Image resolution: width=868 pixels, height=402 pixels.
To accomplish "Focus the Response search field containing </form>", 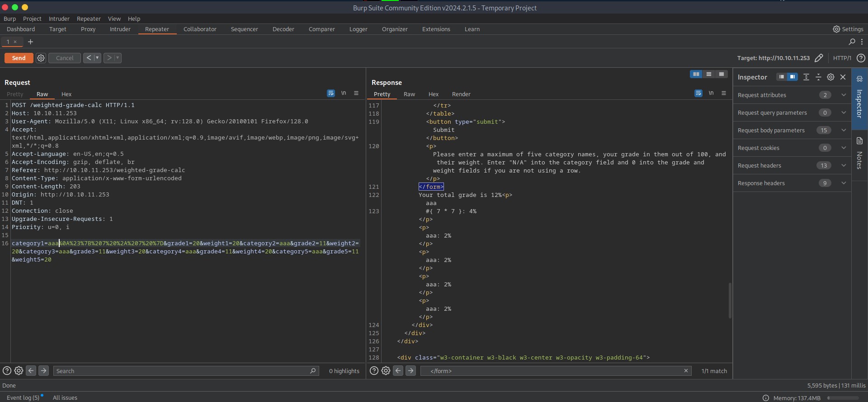I will point(556,371).
